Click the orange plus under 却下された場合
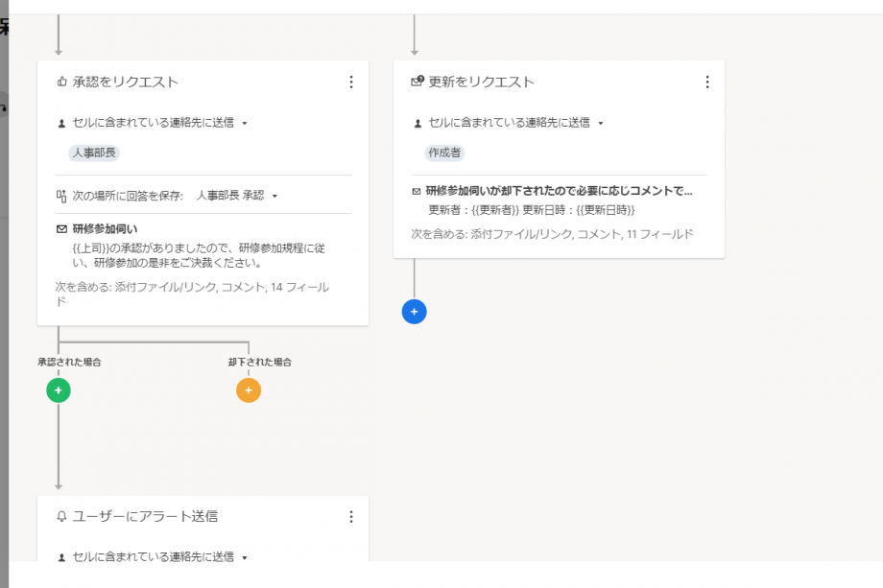Screen dimensions: 883x588 coord(249,389)
